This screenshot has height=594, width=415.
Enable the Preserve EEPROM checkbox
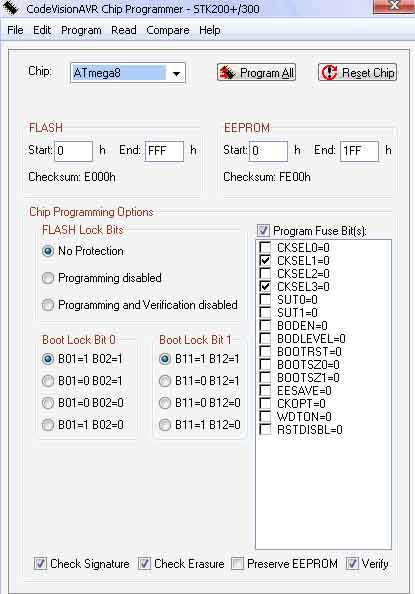[237, 564]
